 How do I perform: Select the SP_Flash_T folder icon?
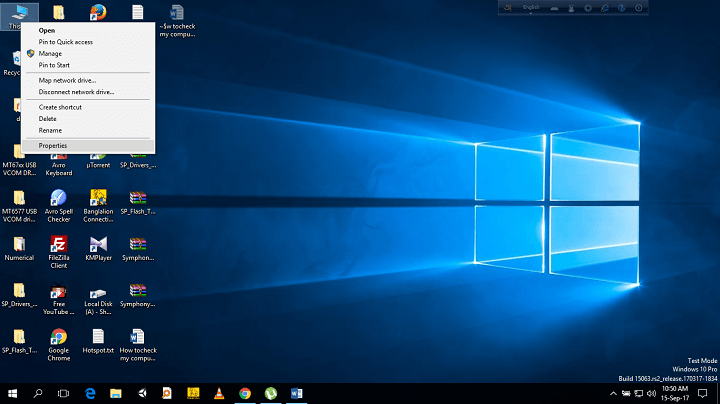click(19, 342)
